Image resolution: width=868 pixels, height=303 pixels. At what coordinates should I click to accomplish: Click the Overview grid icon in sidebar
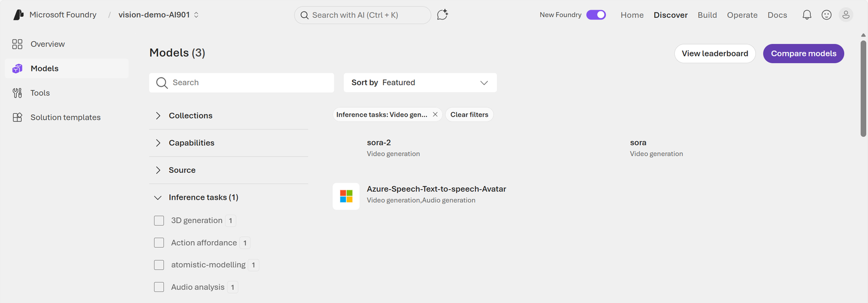pyautogui.click(x=17, y=44)
